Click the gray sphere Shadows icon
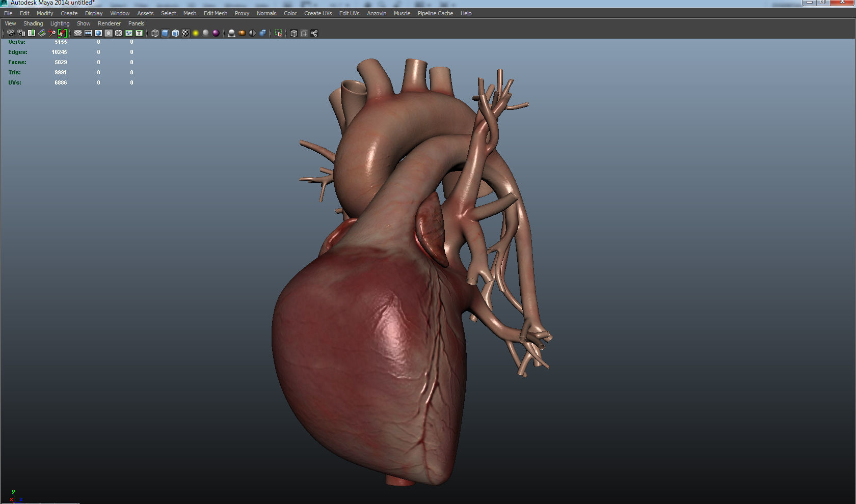Screen dimensions: 856x504 pos(206,33)
